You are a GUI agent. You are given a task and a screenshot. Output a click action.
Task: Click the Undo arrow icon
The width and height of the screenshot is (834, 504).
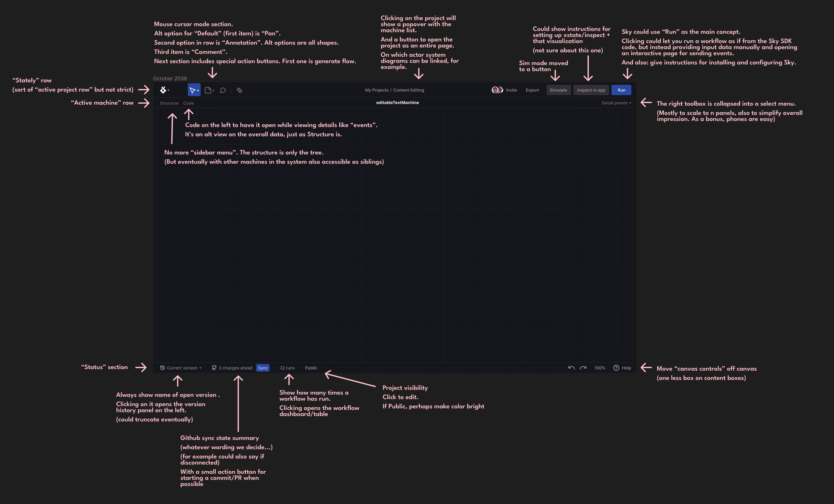tap(571, 368)
